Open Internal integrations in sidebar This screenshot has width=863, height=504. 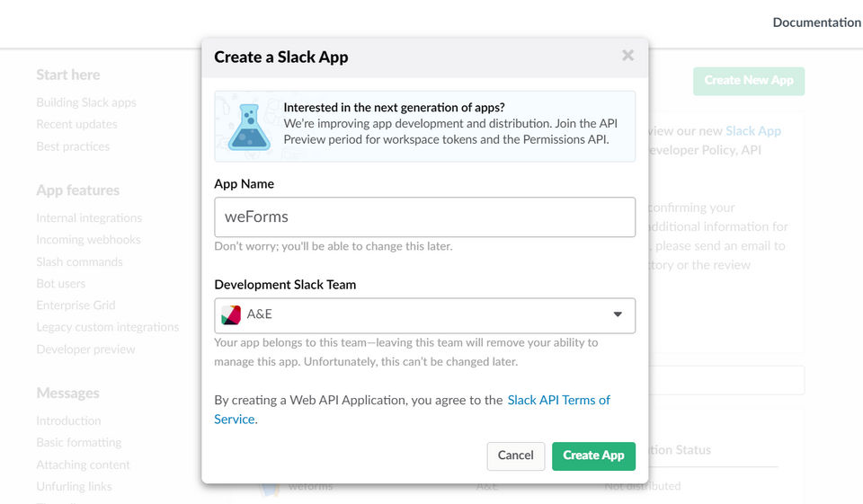[89, 218]
